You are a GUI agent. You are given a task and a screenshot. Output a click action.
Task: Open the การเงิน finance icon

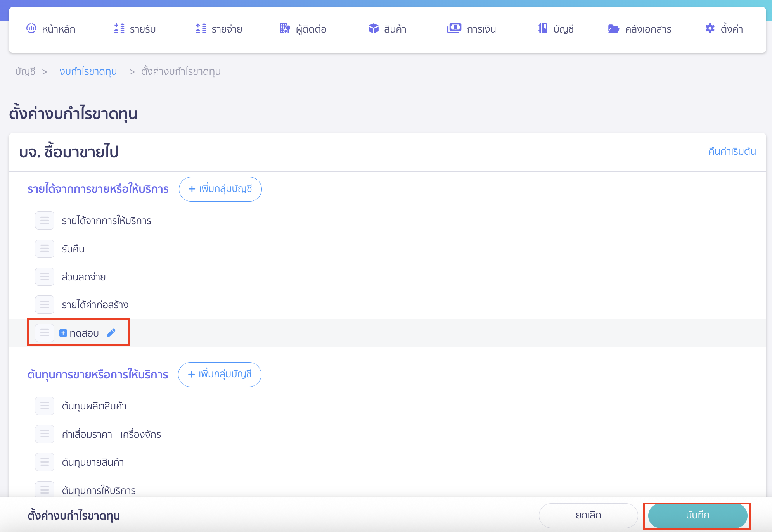coord(454,28)
